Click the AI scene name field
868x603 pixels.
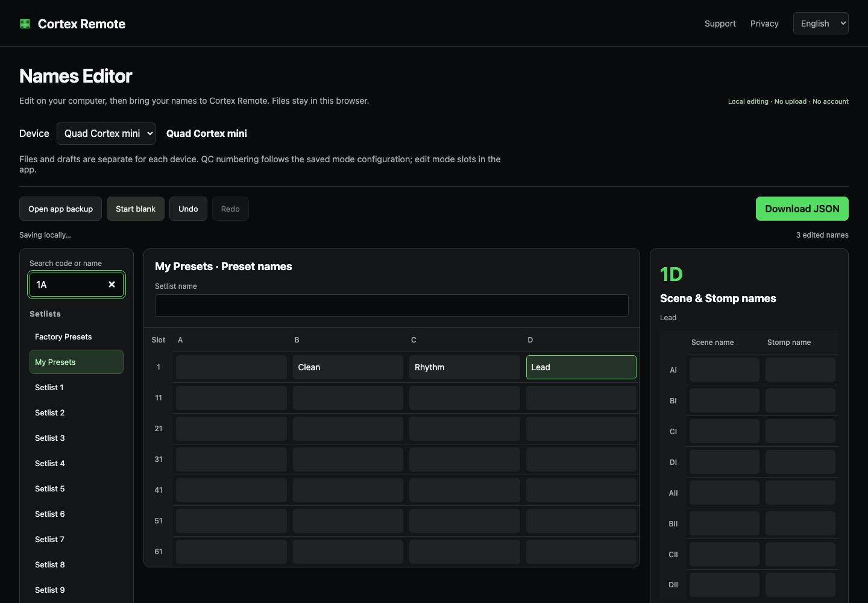coord(725,370)
